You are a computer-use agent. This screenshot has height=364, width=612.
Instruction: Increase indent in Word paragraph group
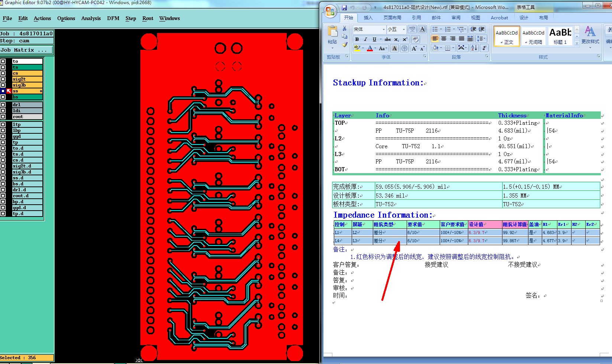tap(482, 29)
